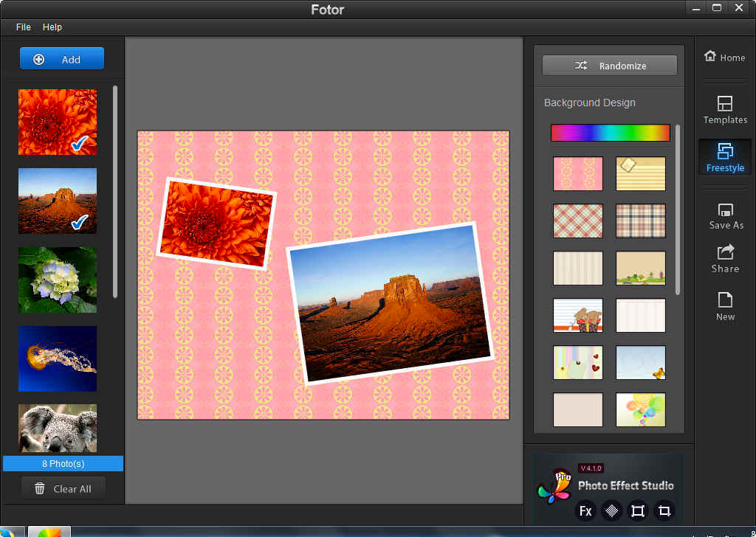Choose the red plaid background pattern

point(578,221)
